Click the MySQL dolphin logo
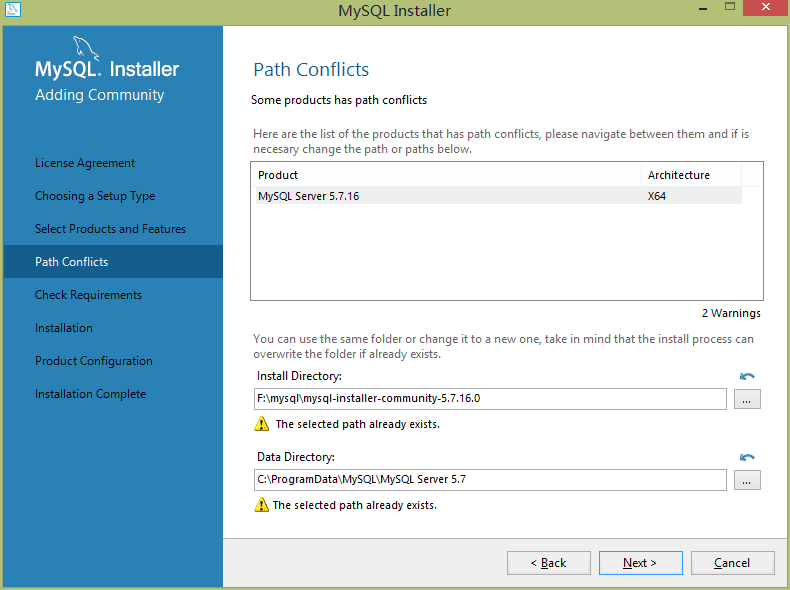790x590 pixels. [88, 48]
